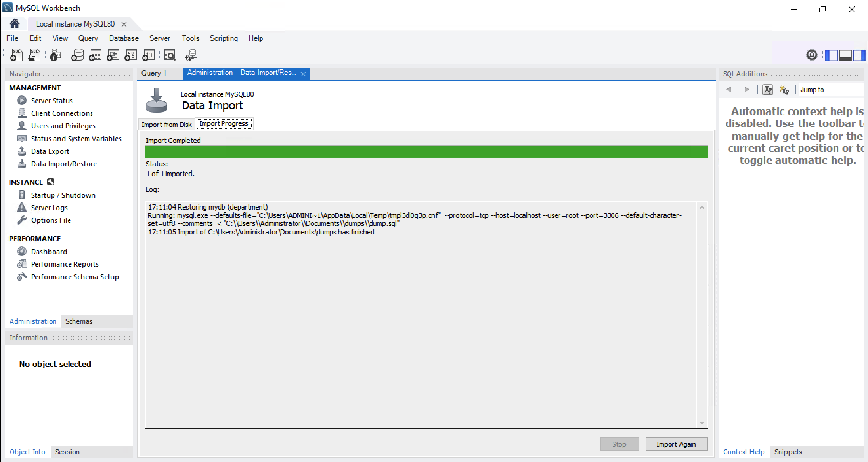Toggle automatic context help icon
Image resolution: width=868 pixels, height=462 pixels.
coord(784,90)
